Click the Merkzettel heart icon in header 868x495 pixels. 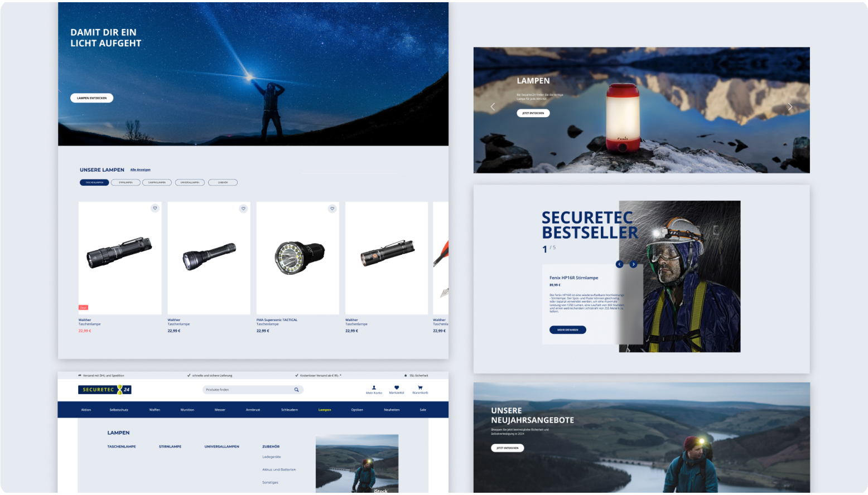[397, 387]
